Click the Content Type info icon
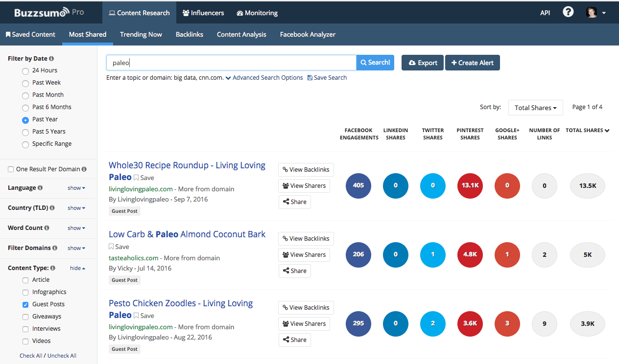 53,268
